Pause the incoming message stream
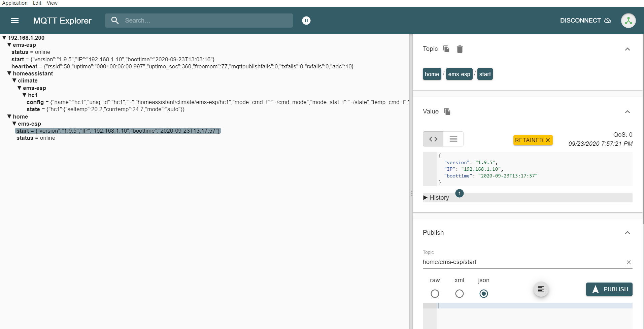This screenshot has width=644, height=329. 306,21
